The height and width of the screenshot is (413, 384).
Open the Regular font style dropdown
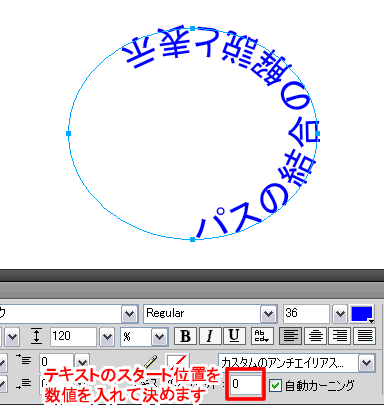point(268,314)
